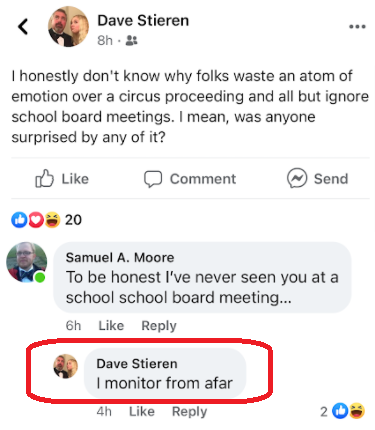This screenshot has height=430, width=375.
Task: Open Samuel A. Moore's name link
Action: (120, 258)
